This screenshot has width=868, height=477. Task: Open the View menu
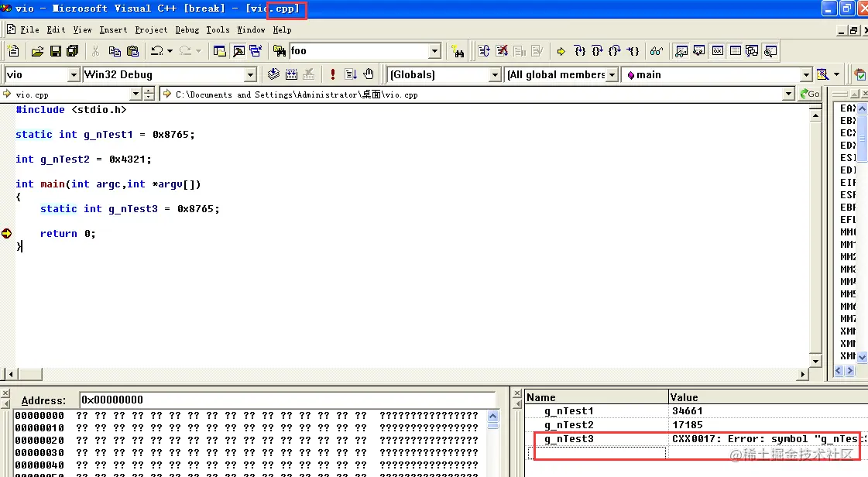pos(83,30)
